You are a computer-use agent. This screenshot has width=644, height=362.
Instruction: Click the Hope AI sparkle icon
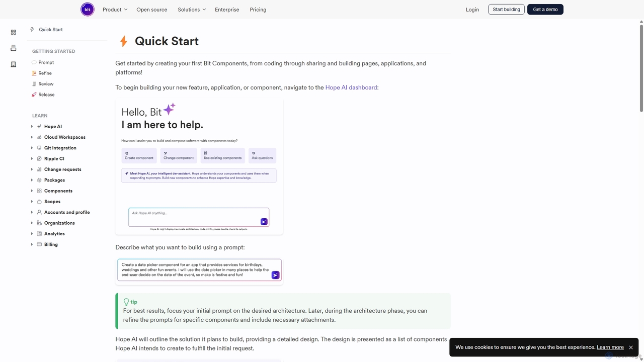point(39,127)
